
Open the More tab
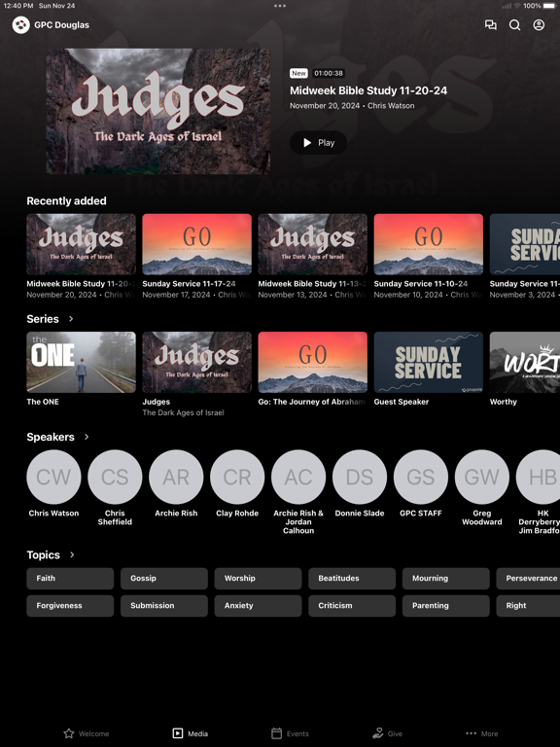click(x=481, y=733)
